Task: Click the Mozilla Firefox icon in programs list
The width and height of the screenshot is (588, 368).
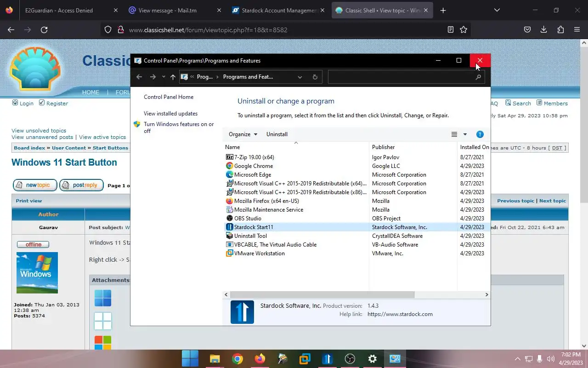Action: tap(230, 201)
